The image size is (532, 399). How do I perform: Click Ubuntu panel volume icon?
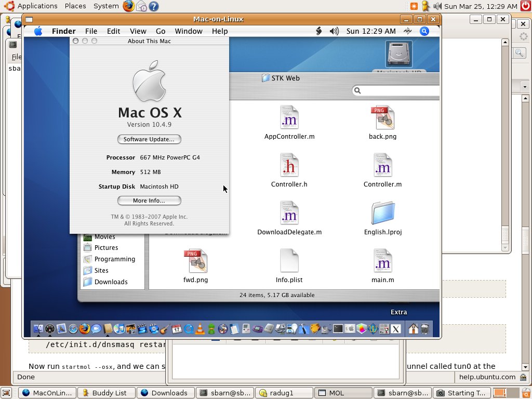coord(437,6)
